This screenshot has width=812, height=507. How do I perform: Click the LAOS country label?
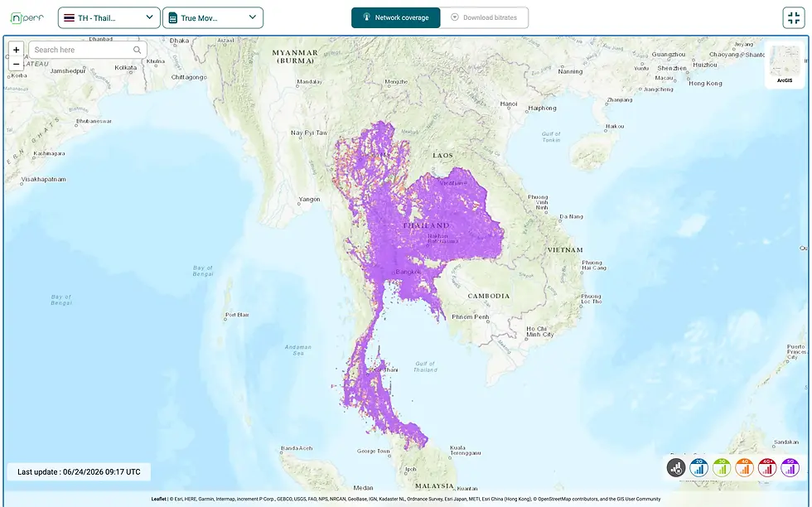(442, 156)
